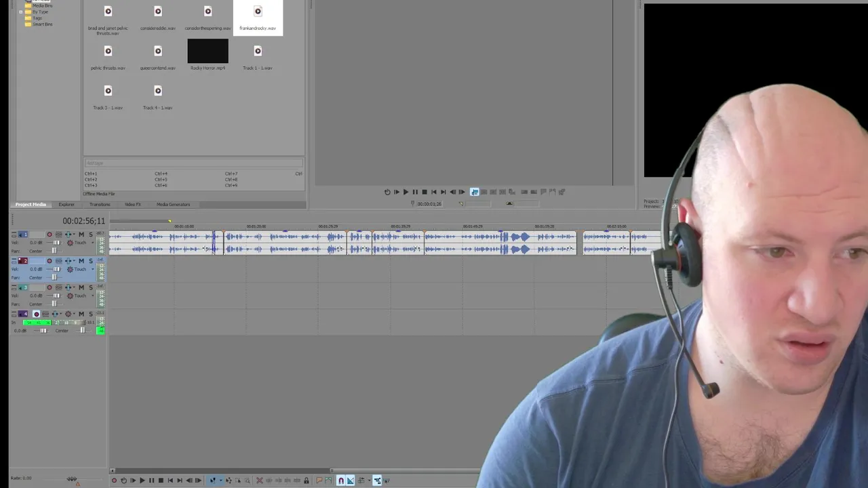Stop playback in the timeline transport bar
Viewport: 868px width, 488px height.
coord(161,481)
